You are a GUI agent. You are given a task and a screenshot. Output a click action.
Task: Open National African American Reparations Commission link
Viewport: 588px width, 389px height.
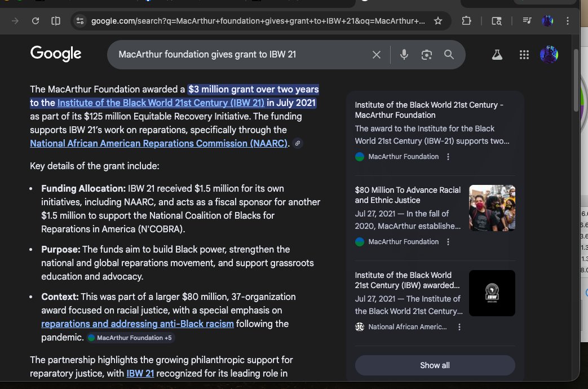point(158,143)
